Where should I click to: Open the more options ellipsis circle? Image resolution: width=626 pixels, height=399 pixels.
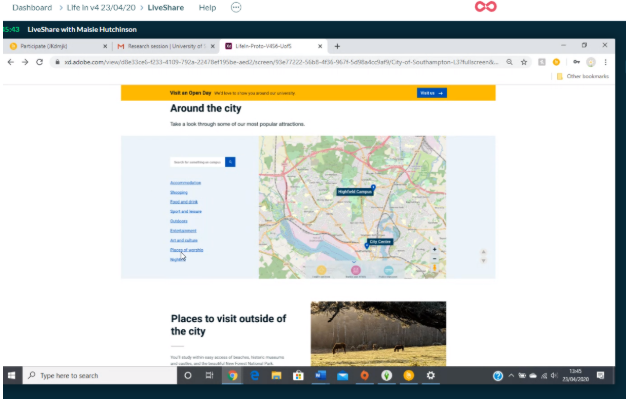point(236,7)
